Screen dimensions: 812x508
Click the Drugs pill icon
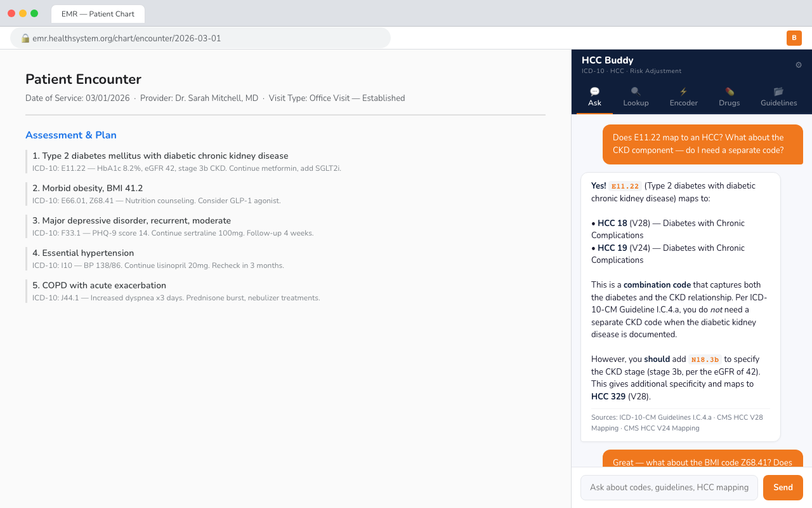point(730,91)
